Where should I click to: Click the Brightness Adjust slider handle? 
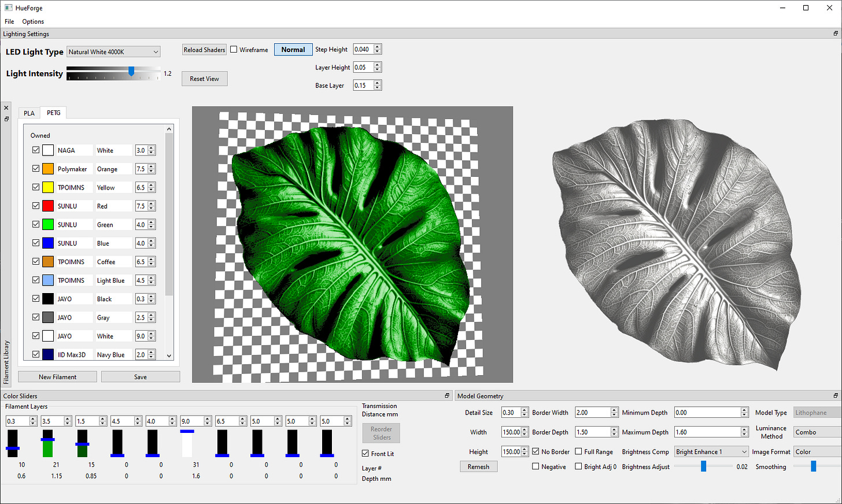(703, 466)
